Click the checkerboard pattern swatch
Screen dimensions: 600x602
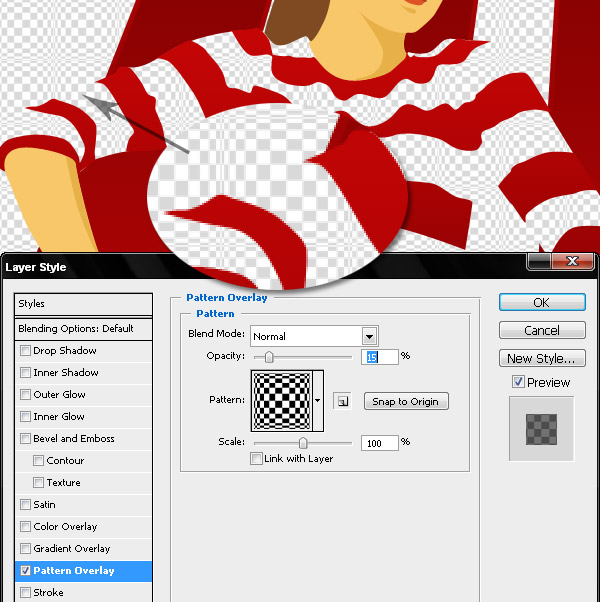[282, 401]
